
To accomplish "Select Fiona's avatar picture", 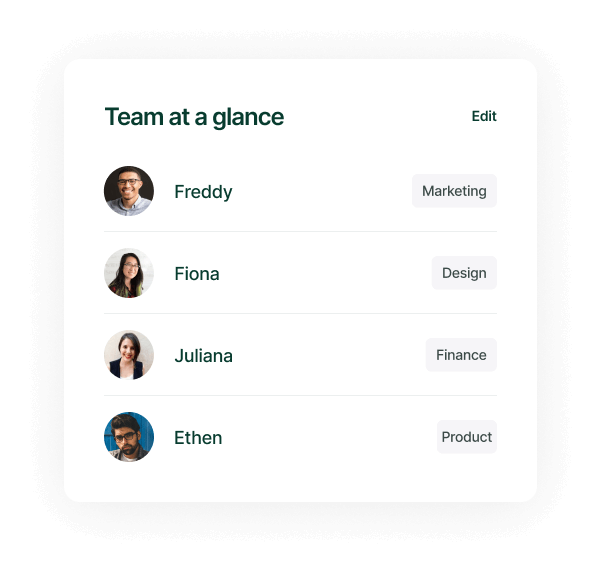I will (129, 273).
